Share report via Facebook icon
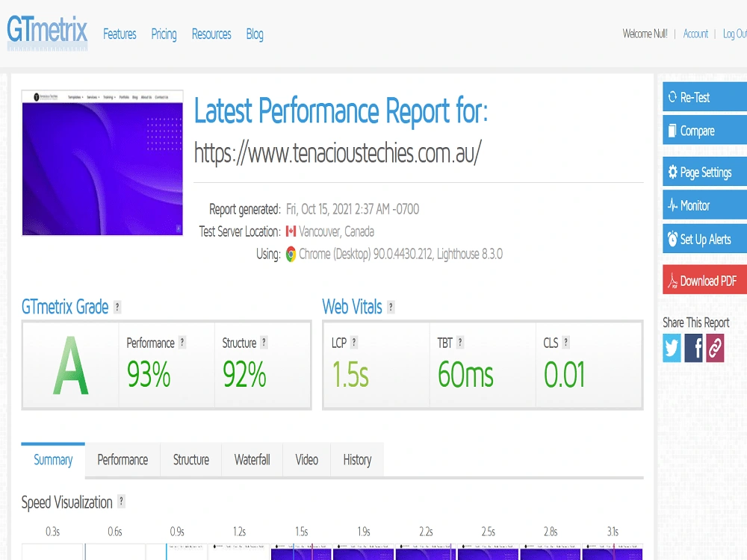Image resolution: width=747 pixels, height=560 pixels. (694, 348)
